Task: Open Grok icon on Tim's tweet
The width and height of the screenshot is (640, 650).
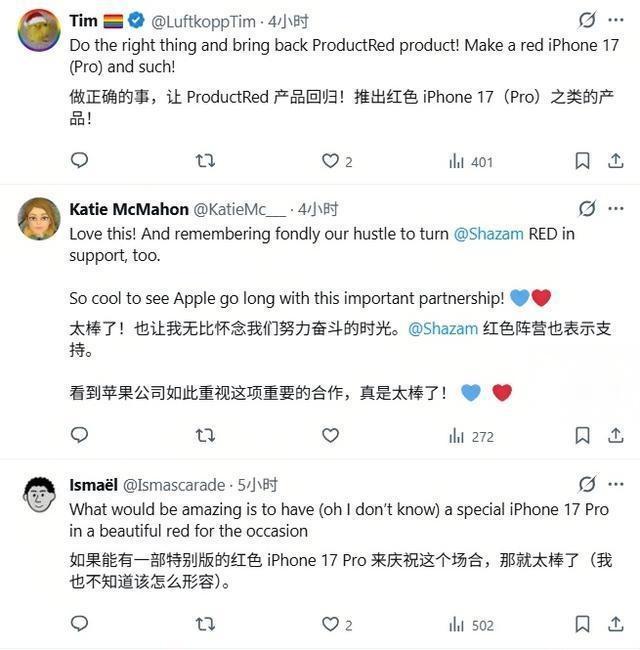Action: 587,20
